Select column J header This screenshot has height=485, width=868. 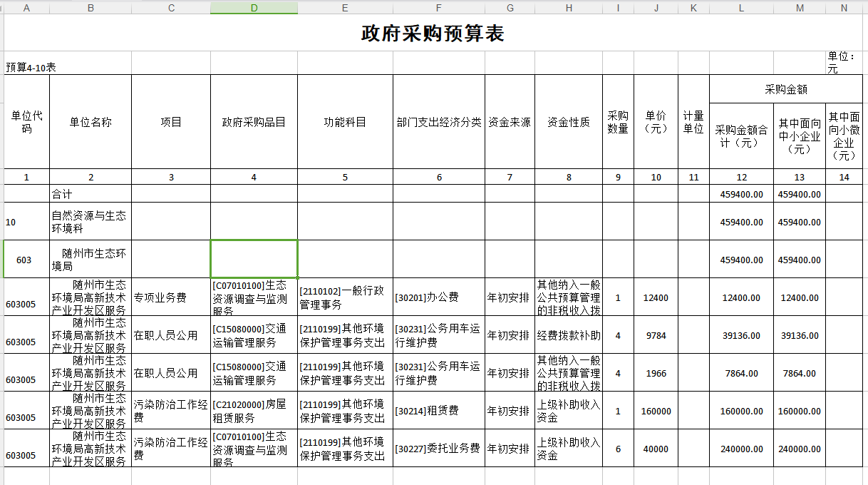coord(656,7)
